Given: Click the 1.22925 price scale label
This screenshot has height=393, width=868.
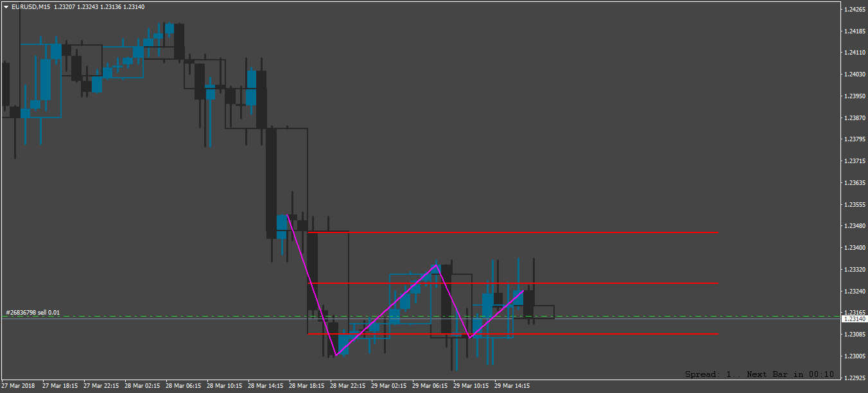Looking at the screenshot, I should point(853,378).
